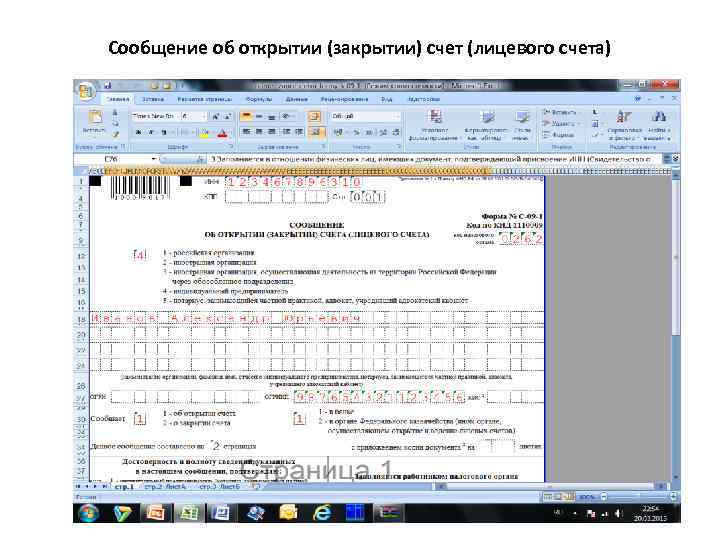
Task: Paste using the large Вставить clipboard button
Action: (94, 122)
